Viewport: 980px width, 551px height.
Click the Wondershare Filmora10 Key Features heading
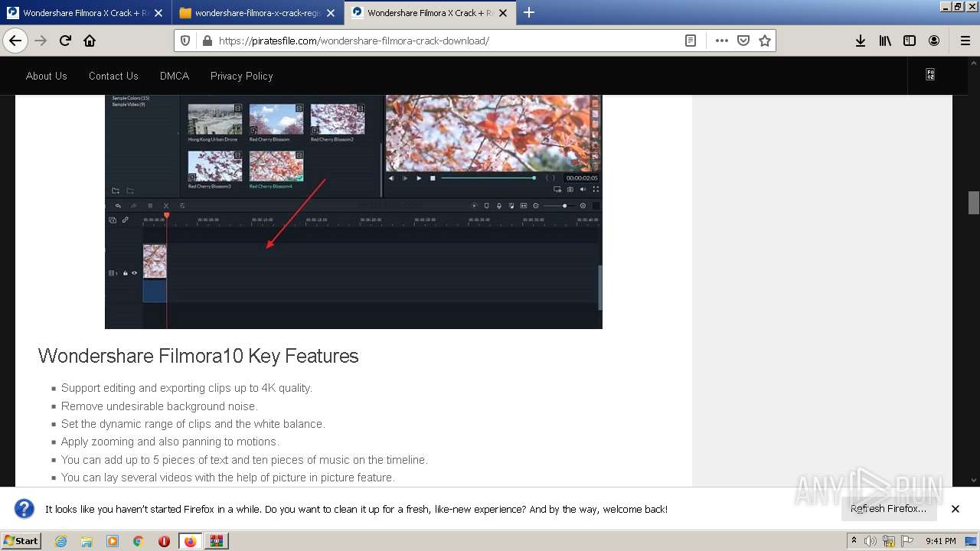[198, 356]
